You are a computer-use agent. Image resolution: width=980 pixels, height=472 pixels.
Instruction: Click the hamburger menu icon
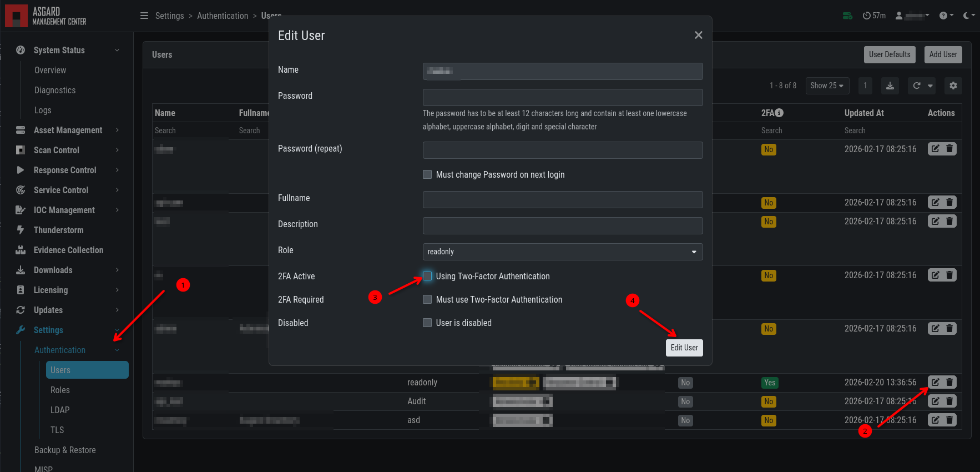coord(144,16)
